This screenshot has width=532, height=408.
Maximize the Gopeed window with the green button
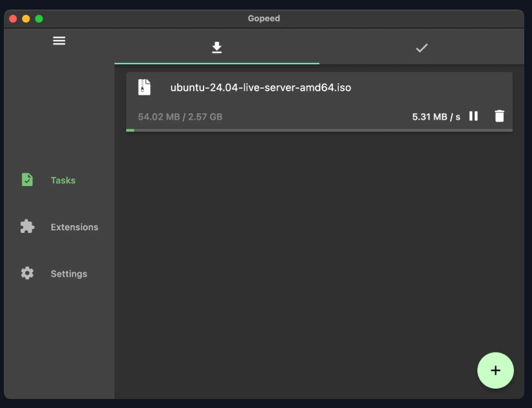coord(39,19)
